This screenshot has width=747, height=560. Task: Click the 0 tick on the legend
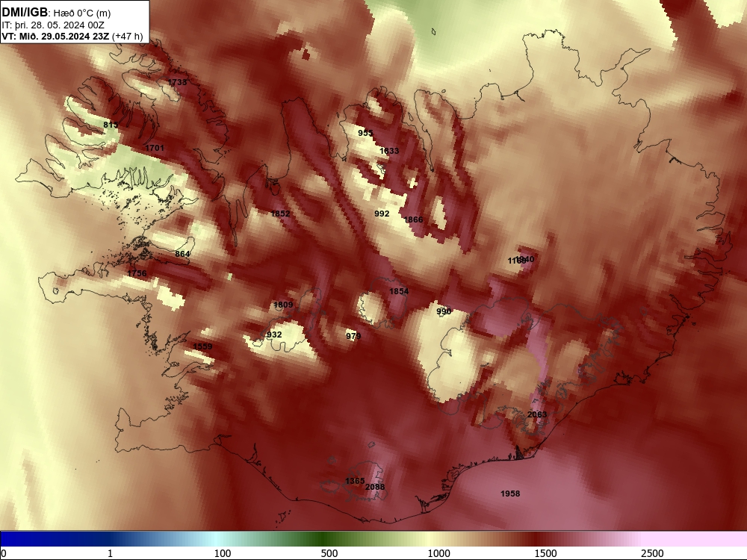4,553
